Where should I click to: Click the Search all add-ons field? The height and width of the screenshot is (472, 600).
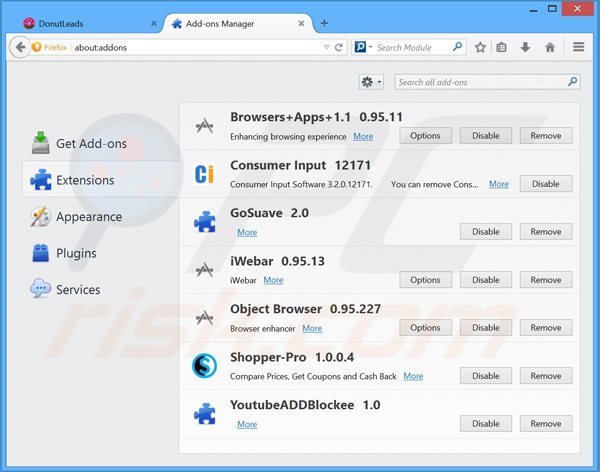tap(487, 82)
